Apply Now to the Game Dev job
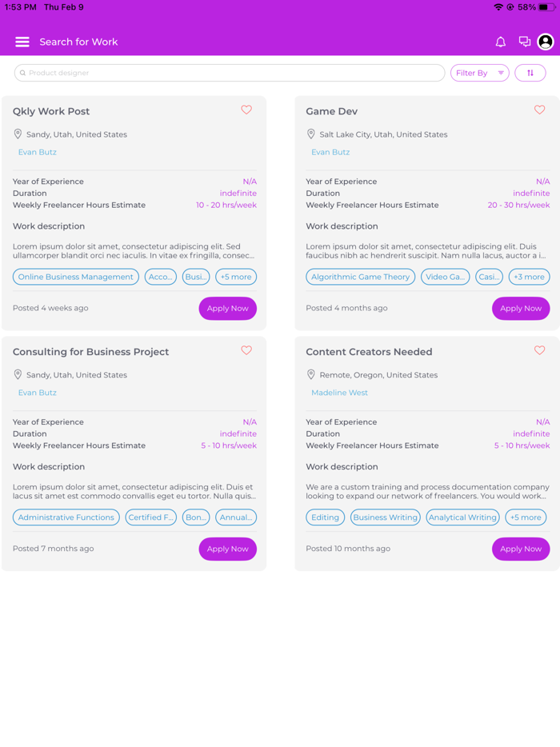 tap(521, 308)
